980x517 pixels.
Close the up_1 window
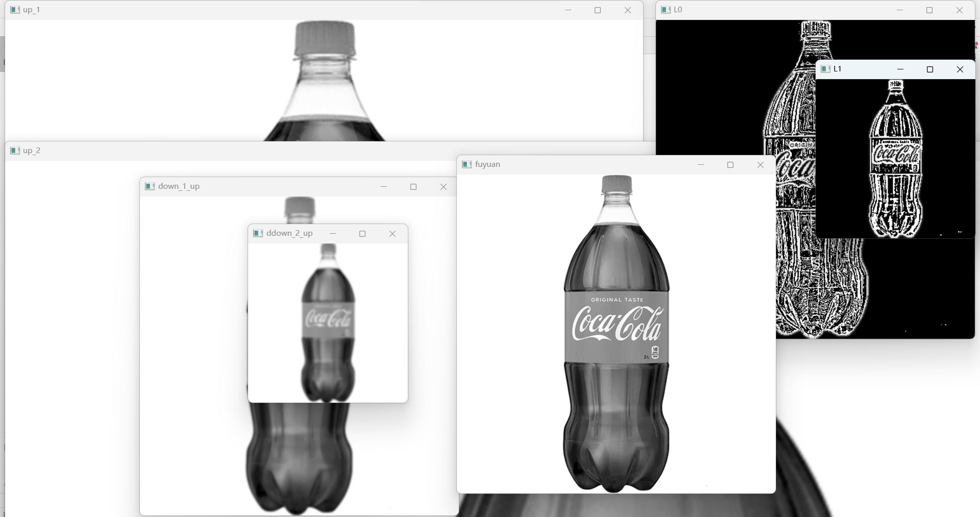pos(628,10)
